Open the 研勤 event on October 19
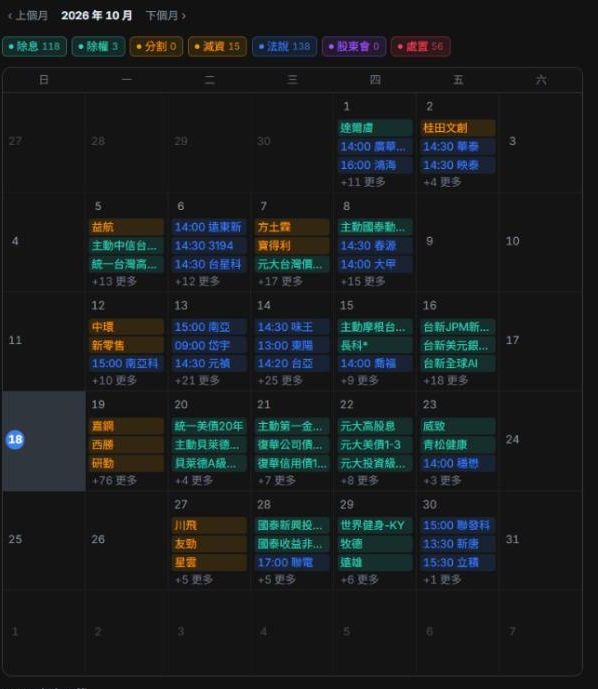 (x=127, y=463)
